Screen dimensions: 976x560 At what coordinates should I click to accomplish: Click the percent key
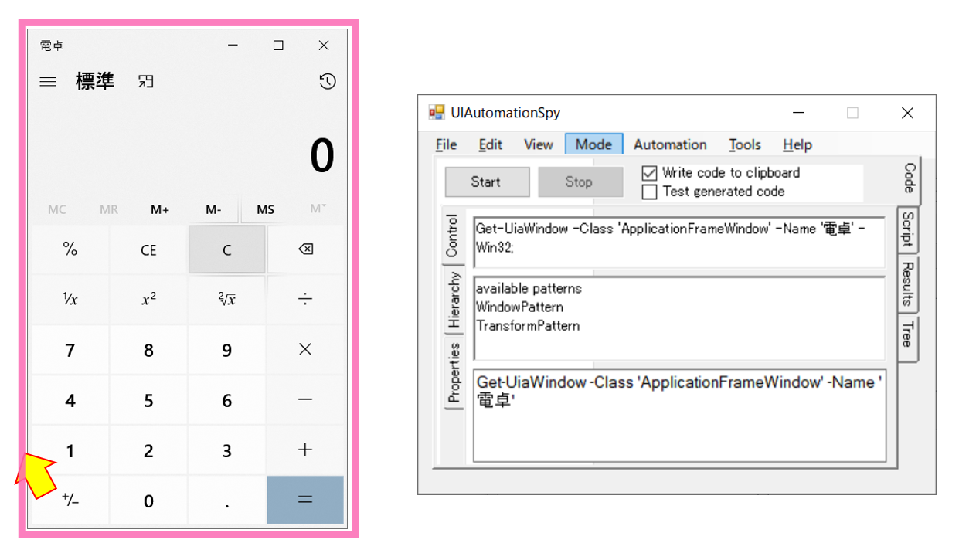(x=70, y=249)
